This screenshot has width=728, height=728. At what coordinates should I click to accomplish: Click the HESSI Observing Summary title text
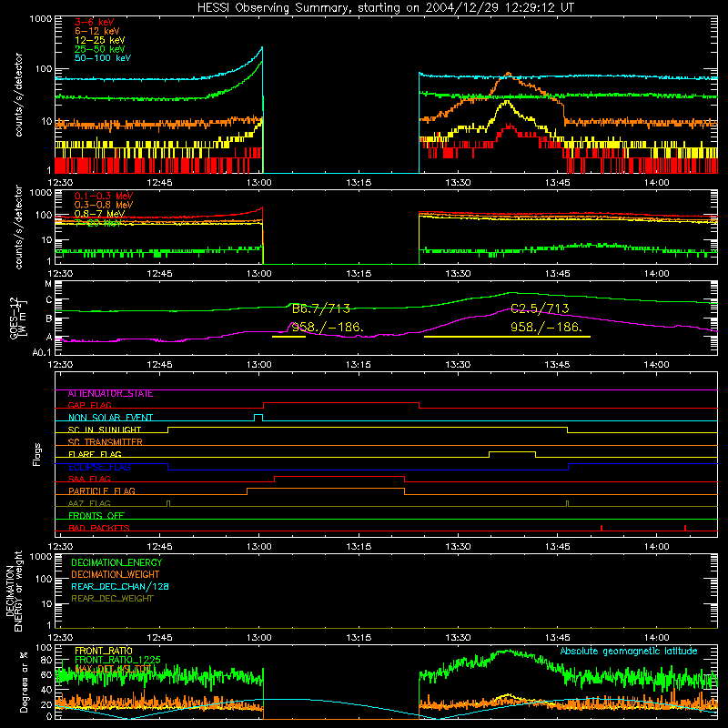[386, 7]
